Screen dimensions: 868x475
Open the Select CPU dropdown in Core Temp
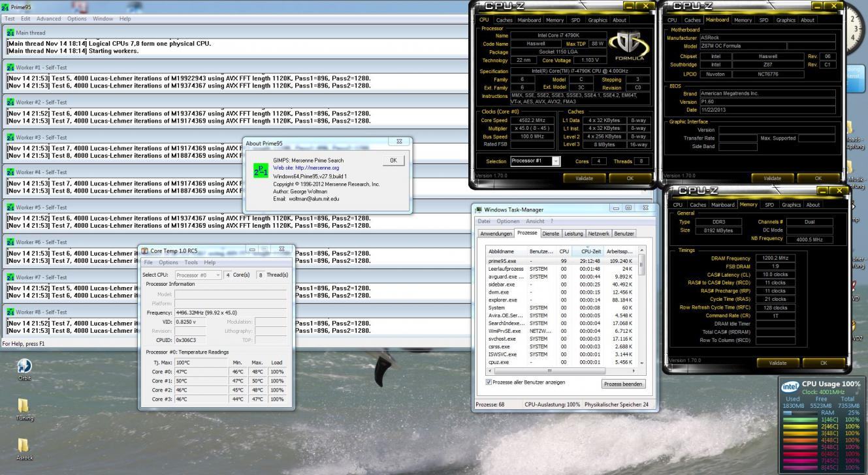(200, 275)
